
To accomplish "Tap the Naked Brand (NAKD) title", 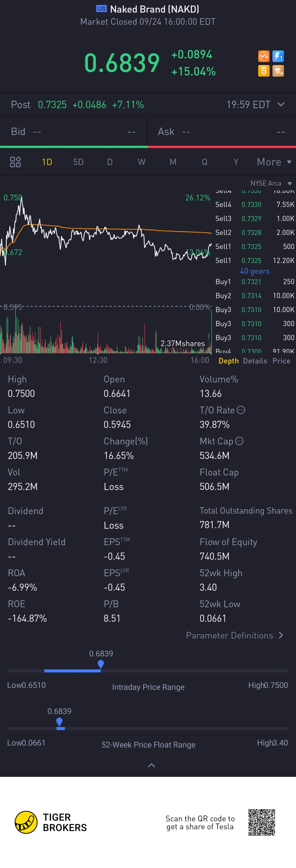I will [155, 9].
